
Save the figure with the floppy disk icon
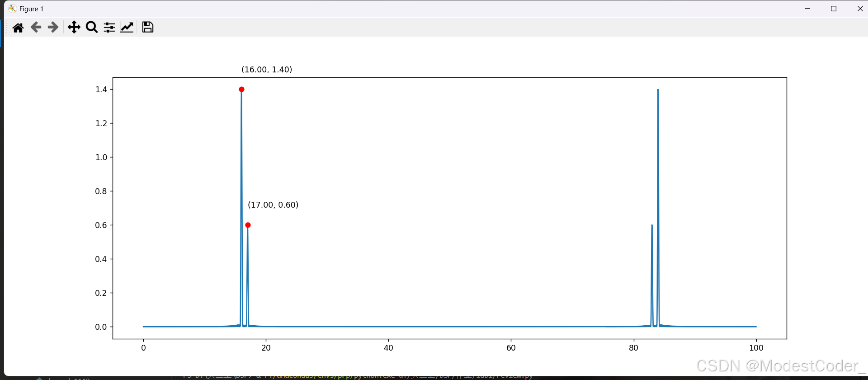[147, 27]
